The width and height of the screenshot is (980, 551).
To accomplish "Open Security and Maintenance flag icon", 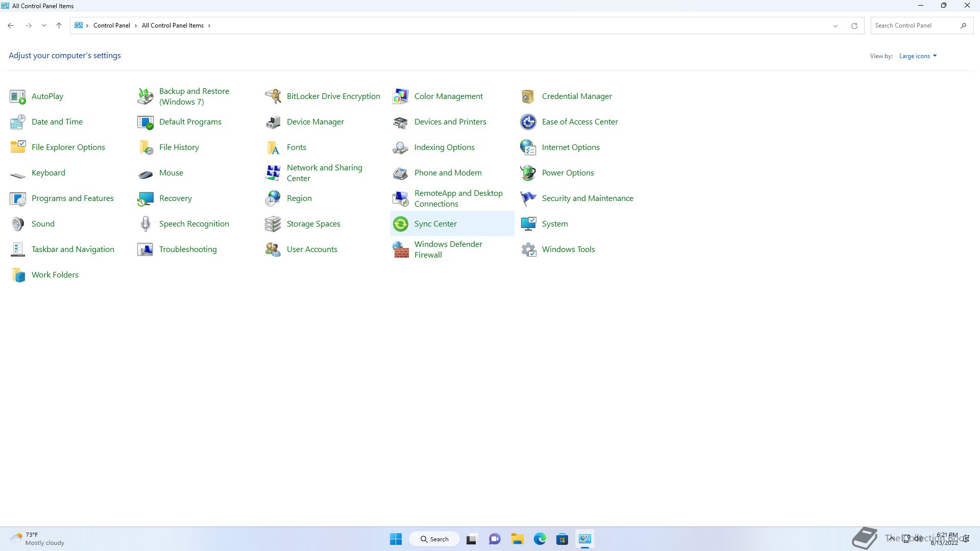I will tap(528, 198).
